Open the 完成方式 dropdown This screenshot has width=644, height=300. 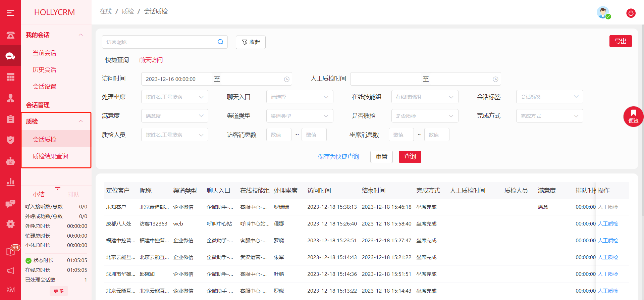(550, 116)
